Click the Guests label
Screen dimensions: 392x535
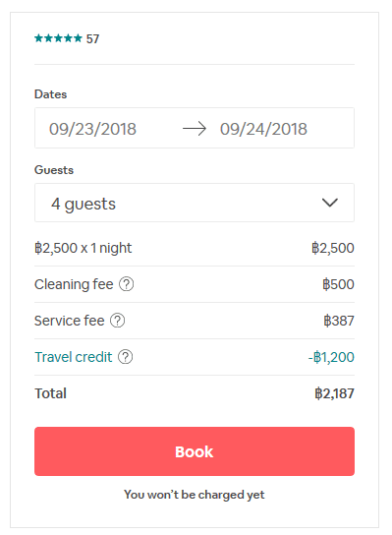coord(54,170)
